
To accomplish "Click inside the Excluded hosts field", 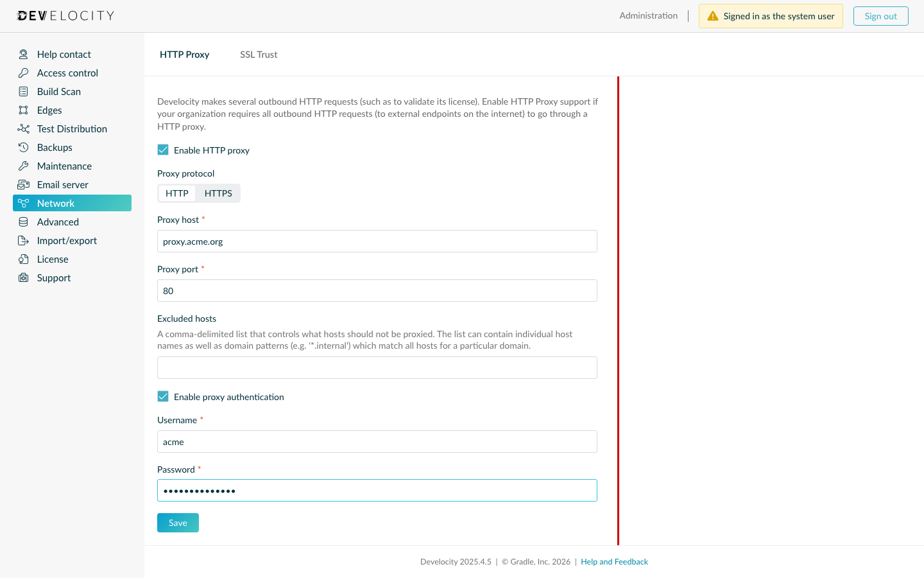I will coord(377,367).
